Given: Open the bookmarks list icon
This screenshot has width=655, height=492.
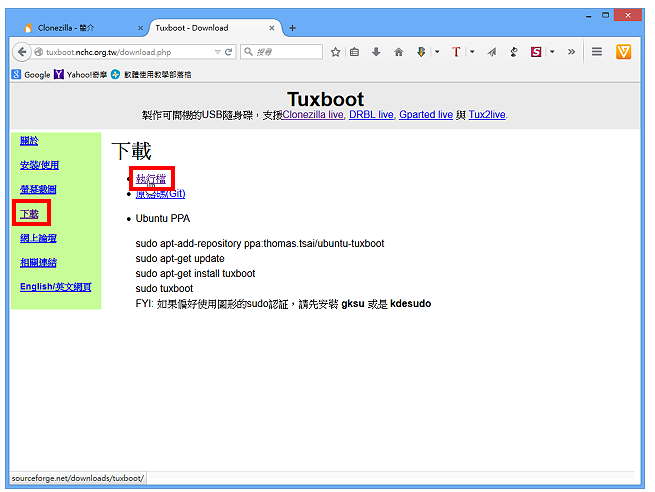Looking at the screenshot, I should point(354,52).
